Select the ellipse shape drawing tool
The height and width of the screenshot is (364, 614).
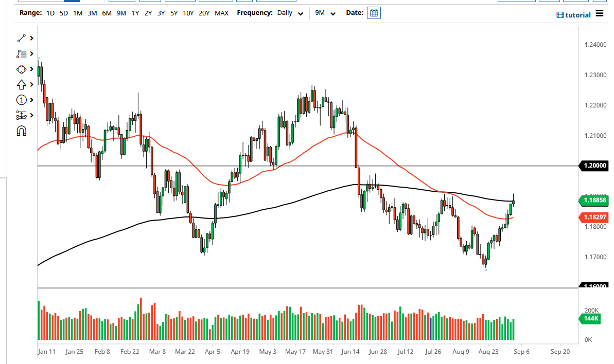(21, 69)
